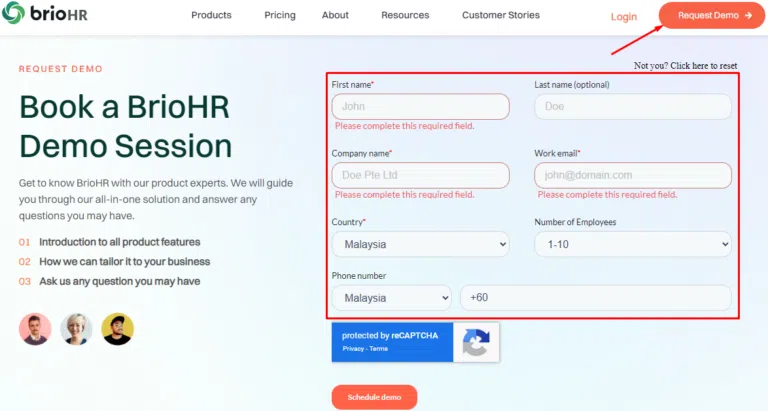The width and height of the screenshot is (768, 411).
Task: Click the error message under Work email
Action: [x=607, y=194]
